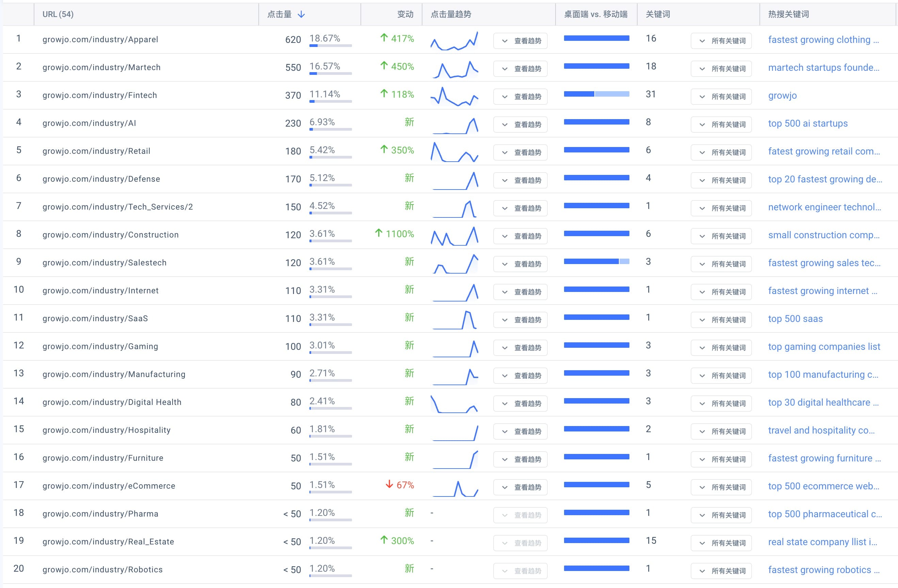898x588 pixels.
Task: Click Salestech desktop vs mobile bar
Action: 596,261
